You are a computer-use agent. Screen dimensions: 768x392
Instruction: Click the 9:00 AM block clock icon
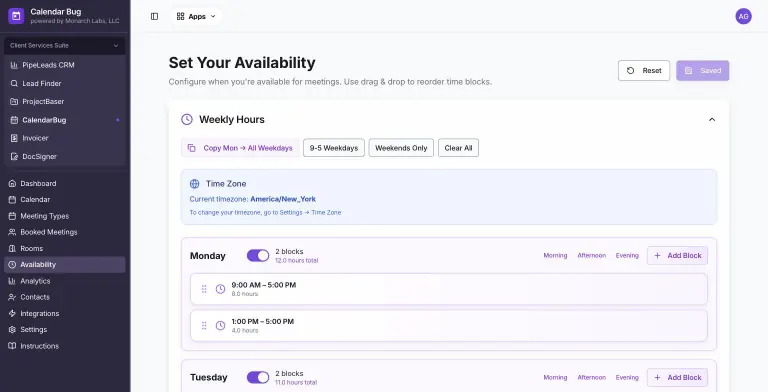pyautogui.click(x=220, y=289)
